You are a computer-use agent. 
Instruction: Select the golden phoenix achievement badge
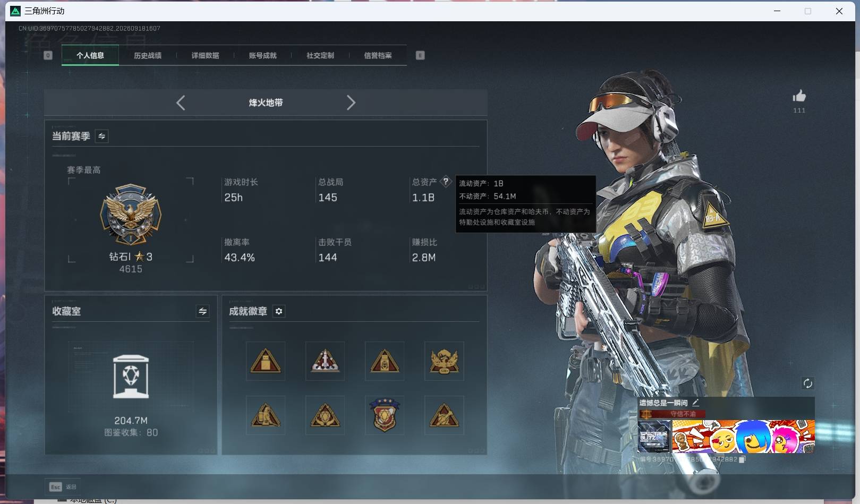tap(444, 361)
